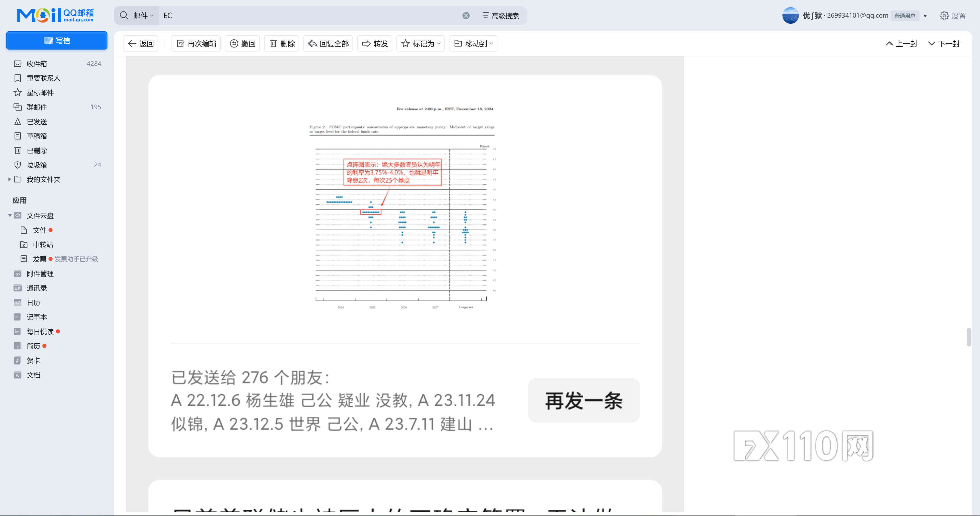Open 简历 resume icon
This screenshot has height=516, width=980.
click(x=18, y=346)
